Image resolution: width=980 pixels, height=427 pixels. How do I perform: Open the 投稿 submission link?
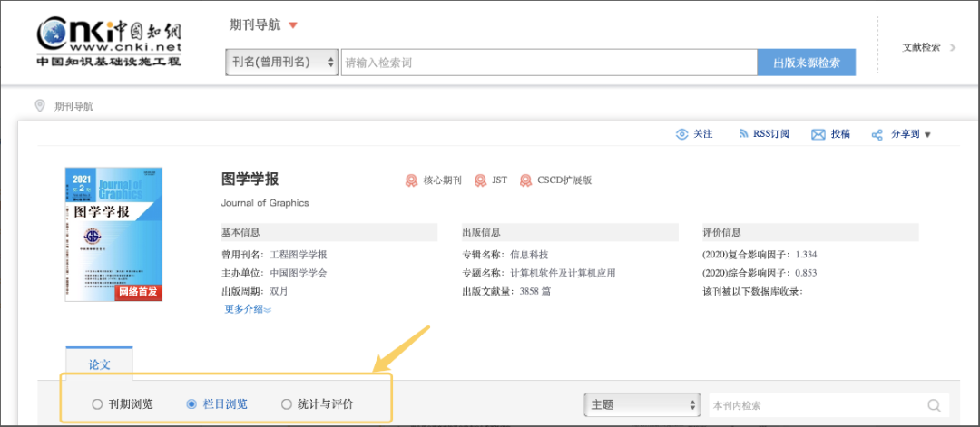tap(840, 134)
